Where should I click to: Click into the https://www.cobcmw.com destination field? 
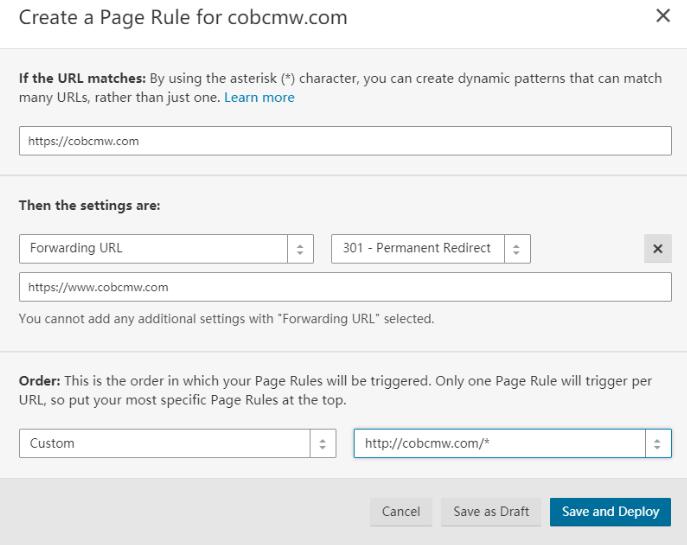(x=345, y=287)
